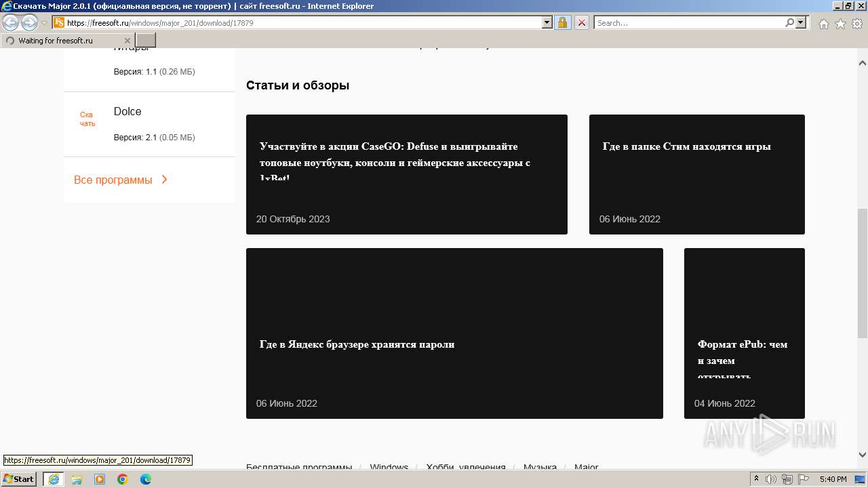Open the Tools gear menu

tap(856, 24)
